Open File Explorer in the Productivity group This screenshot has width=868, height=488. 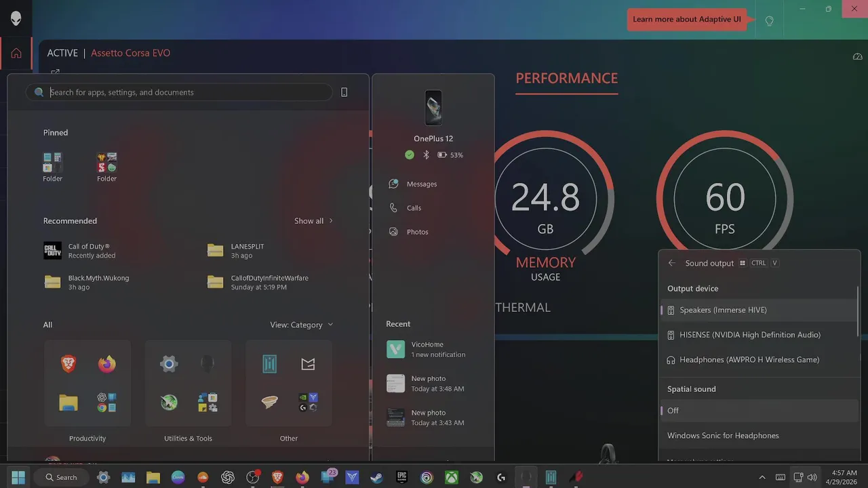tap(68, 403)
